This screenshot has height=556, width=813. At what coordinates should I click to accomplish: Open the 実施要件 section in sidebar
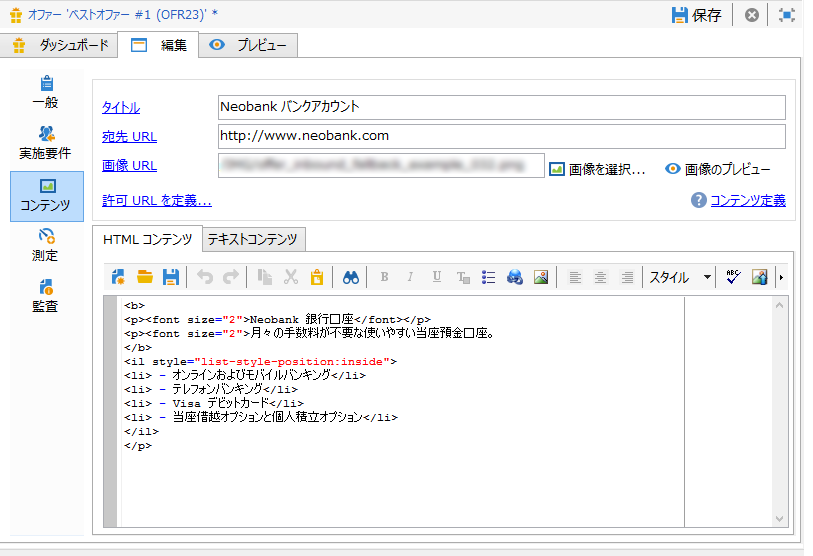(x=46, y=143)
